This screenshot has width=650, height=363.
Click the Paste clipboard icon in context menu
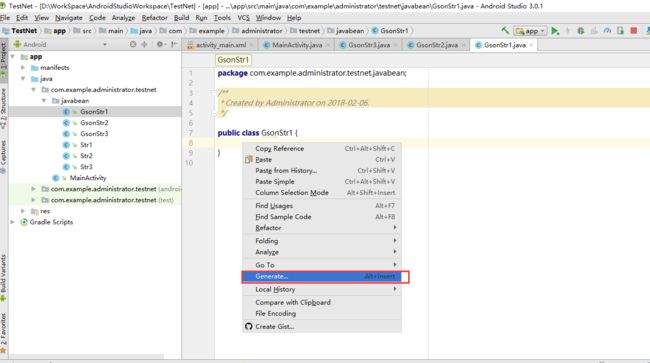248,160
